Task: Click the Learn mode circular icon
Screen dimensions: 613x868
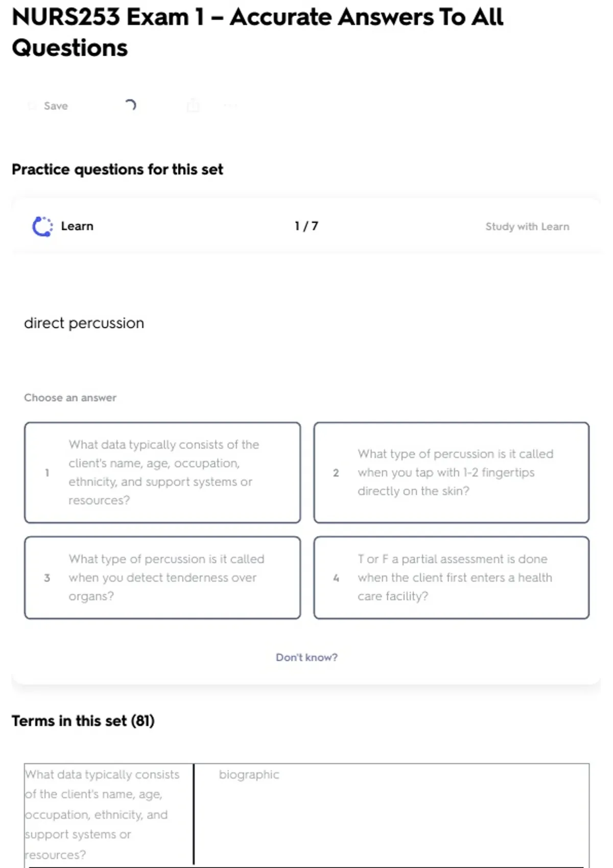Action: pos(42,227)
